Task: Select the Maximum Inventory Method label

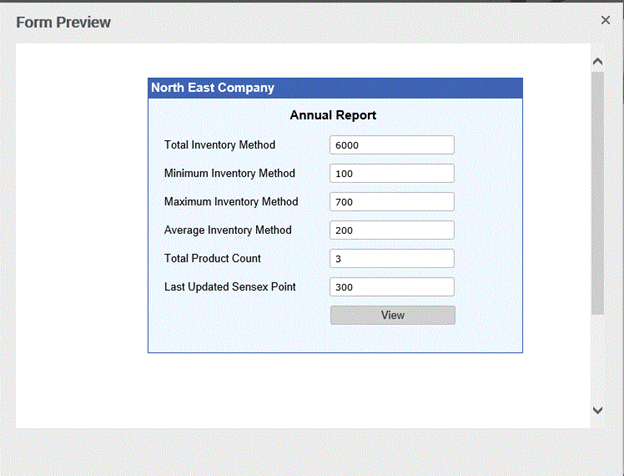Action: coord(231,202)
